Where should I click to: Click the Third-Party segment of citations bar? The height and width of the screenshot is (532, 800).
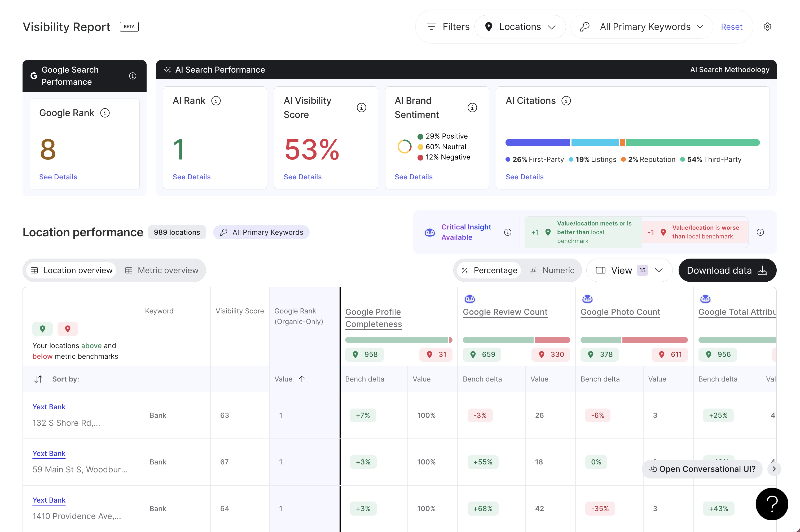[692, 143]
